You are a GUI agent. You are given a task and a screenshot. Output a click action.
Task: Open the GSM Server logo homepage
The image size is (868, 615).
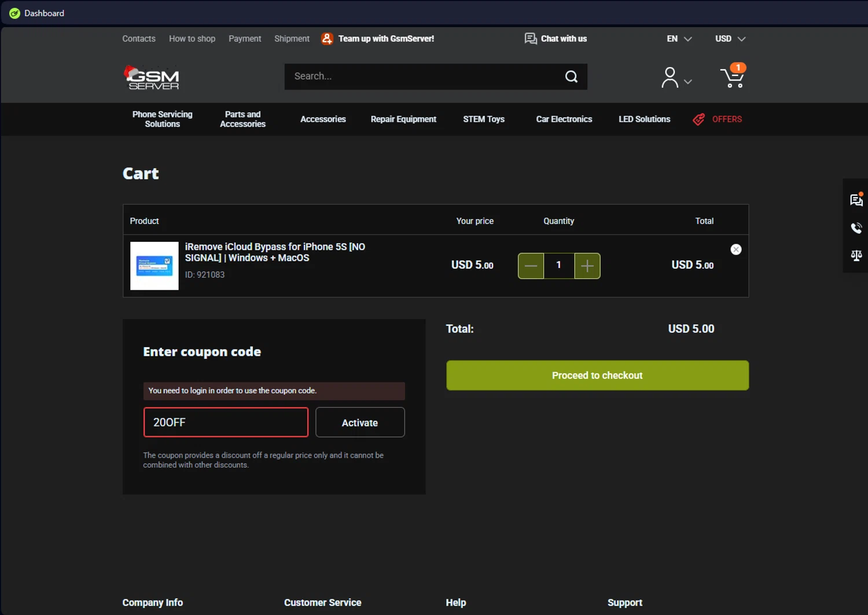click(x=152, y=78)
